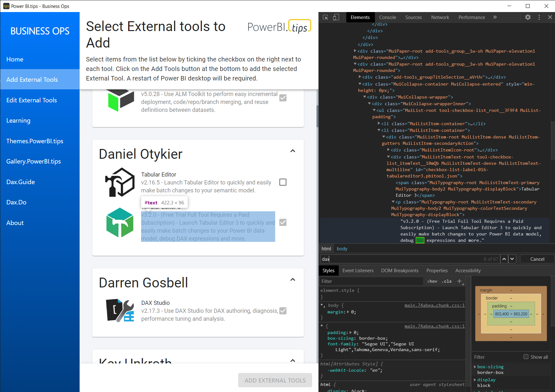The height and width of the screenshot is (392, 555).
Task: Open the Performance tab
Action: point(472,17)
